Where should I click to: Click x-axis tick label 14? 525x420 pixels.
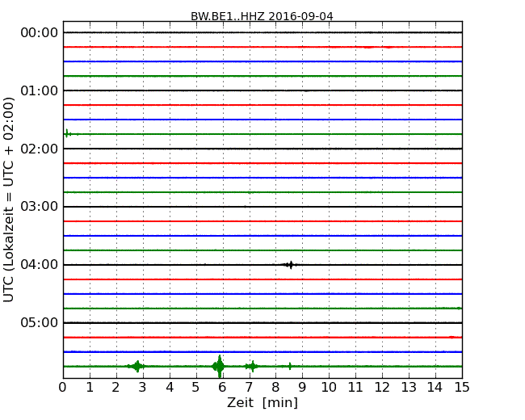[435, 388]
